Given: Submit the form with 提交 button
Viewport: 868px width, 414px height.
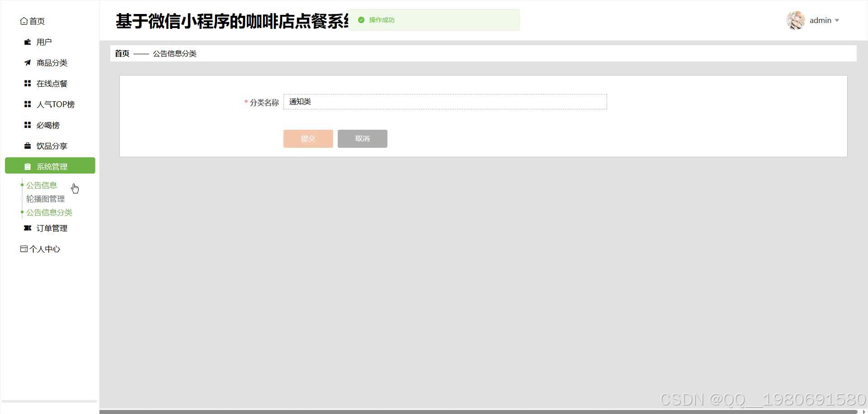Looking at the screenshot, I should coord(308,139).
